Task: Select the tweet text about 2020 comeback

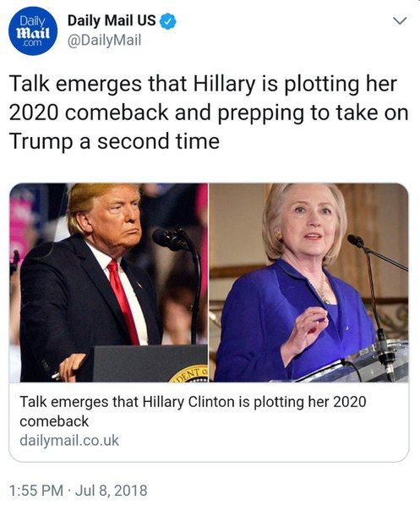Action: (x=209, y=113)
